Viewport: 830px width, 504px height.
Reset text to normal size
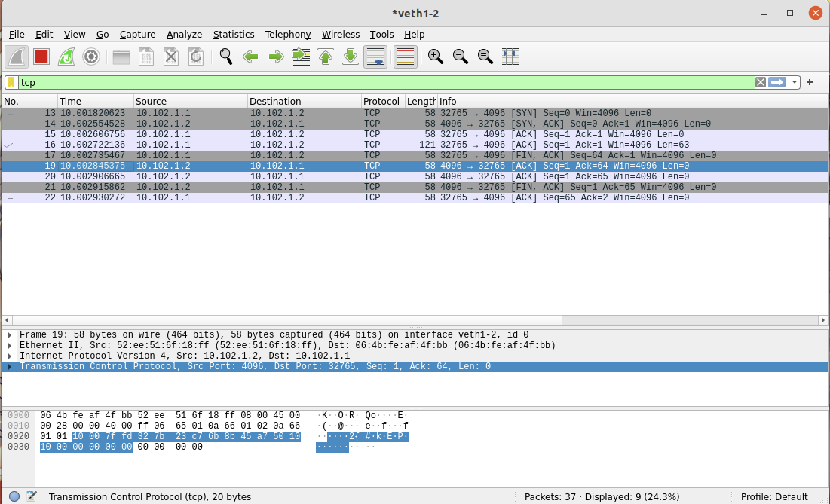(485, 57)
